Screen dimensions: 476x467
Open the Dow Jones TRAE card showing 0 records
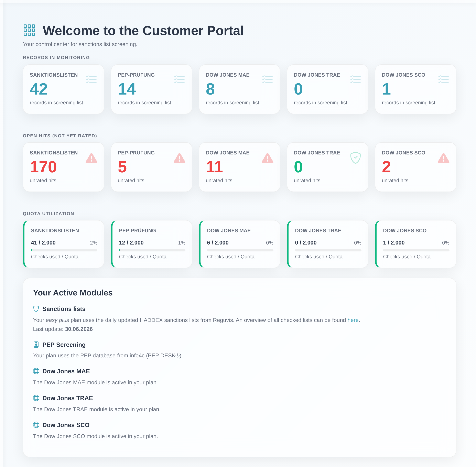coord(328,89)
